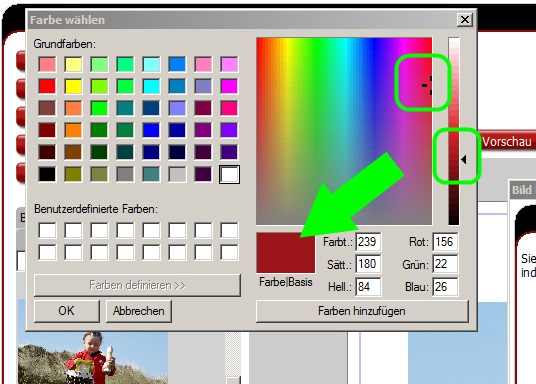Select the black swatch in Grundfarben
The width and height of the screenshot is (536, 384).
tap(47, 174)
